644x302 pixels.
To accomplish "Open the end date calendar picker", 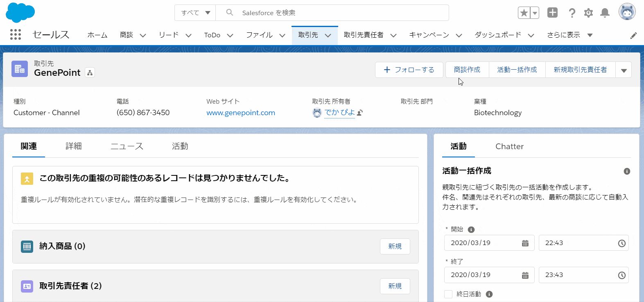I will click(x=525, y=275).
